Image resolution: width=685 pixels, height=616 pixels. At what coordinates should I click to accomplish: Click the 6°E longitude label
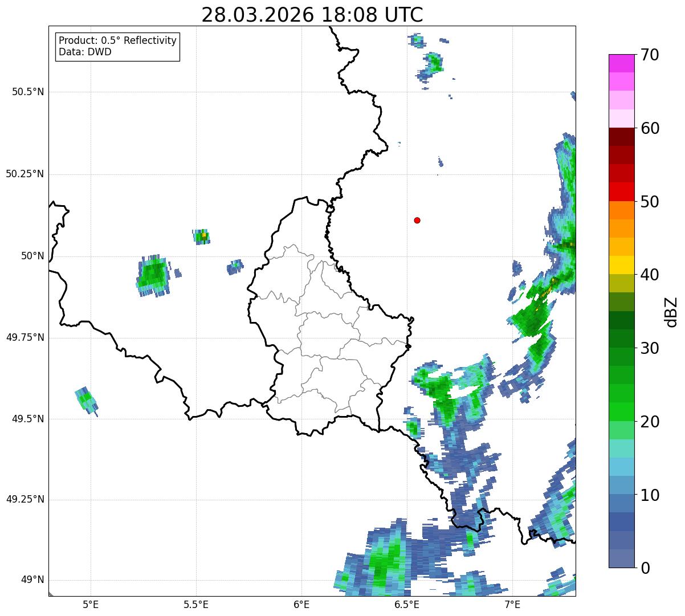(x=301, y=604)
